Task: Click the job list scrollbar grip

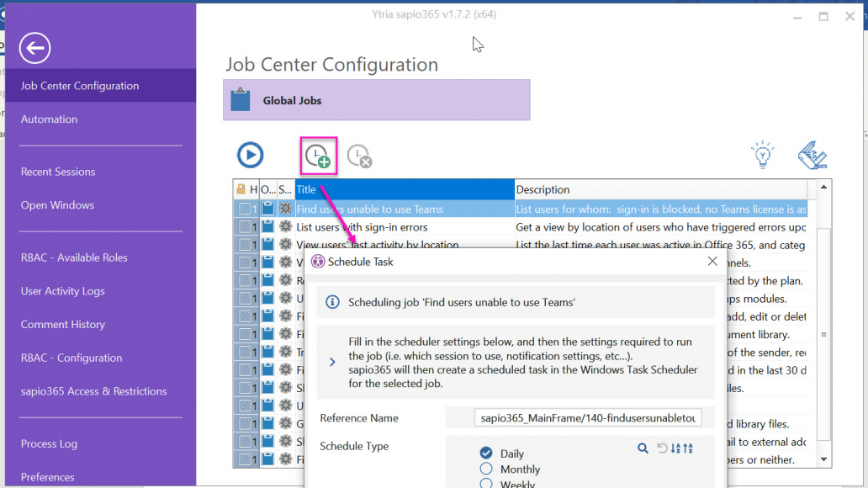Action: coord(823,335)
